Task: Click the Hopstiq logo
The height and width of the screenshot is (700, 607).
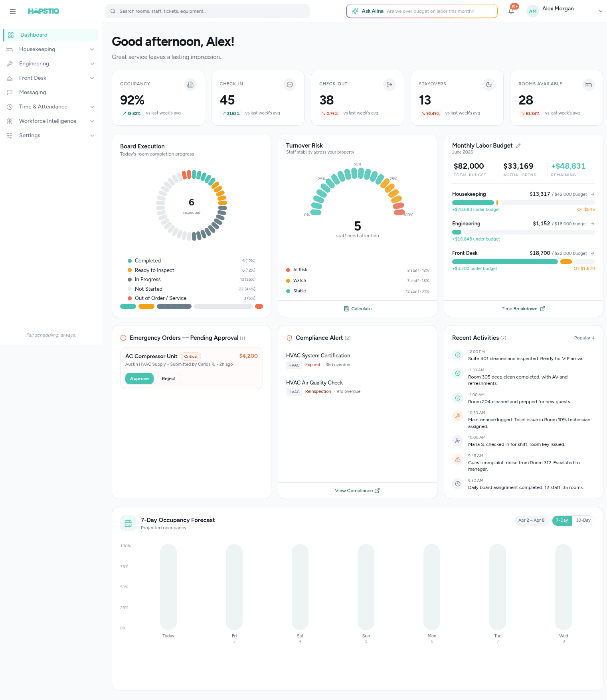Action: pos(43,11)
